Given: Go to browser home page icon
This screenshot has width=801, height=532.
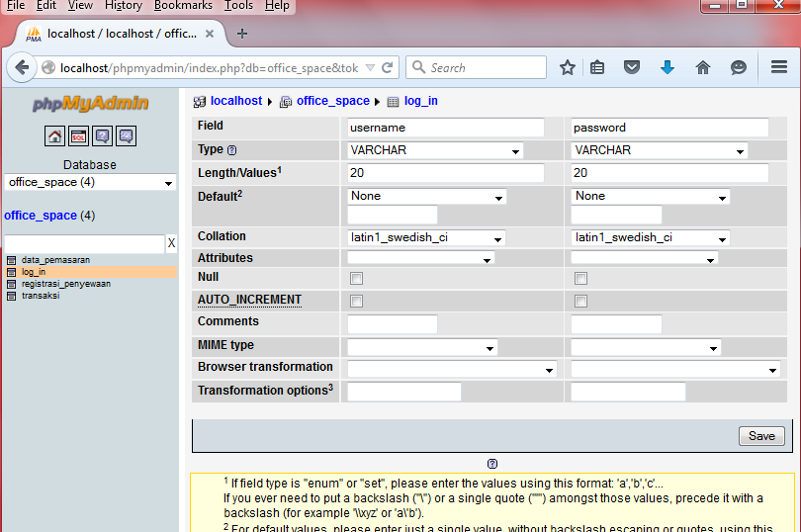Looking at the screenshot, I should pos(703,67).
